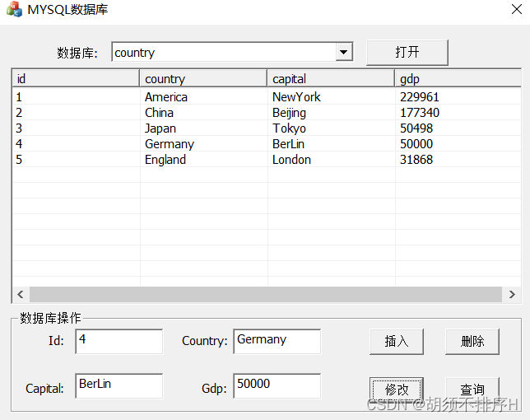Click the MYSQL app icon in title bar
This screenshot has height=420, width=530.
coord(14,9)
